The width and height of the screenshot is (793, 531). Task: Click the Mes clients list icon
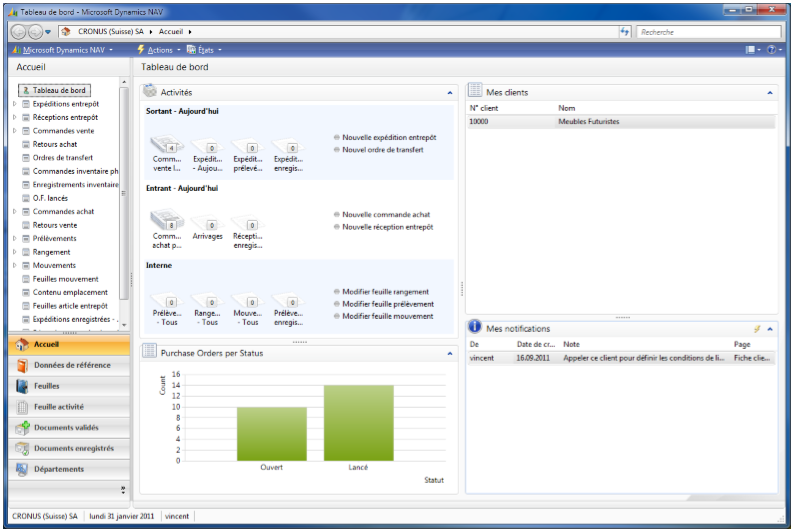475,91
